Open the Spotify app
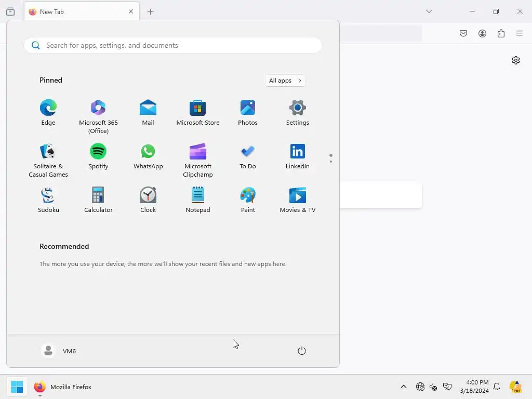This screenshot has height=399, width=532. coord(98,156)
